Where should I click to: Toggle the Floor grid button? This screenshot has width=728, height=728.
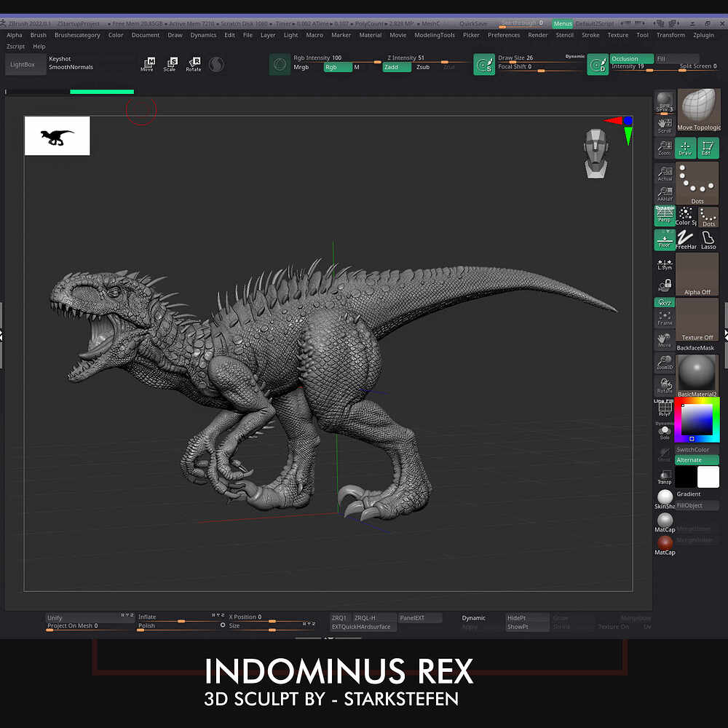[x=665, y=240]
